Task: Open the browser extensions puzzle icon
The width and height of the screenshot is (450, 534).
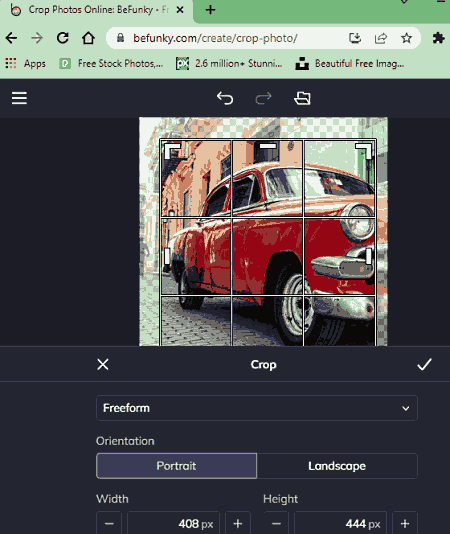Action: tap(438, 38)
